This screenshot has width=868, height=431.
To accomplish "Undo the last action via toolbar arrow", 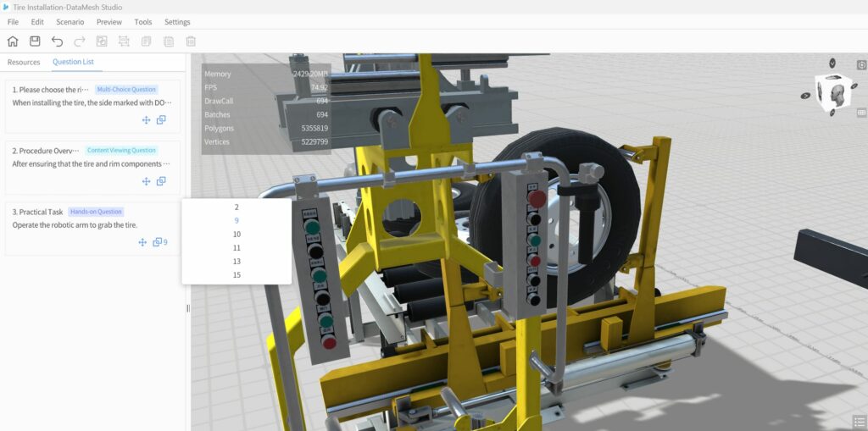I will [57, 41].
